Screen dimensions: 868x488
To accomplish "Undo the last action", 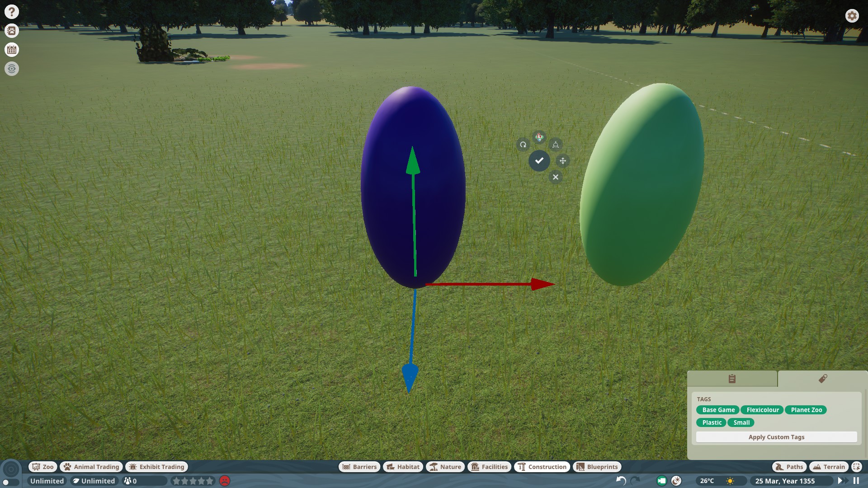I will tap(621, 481).
